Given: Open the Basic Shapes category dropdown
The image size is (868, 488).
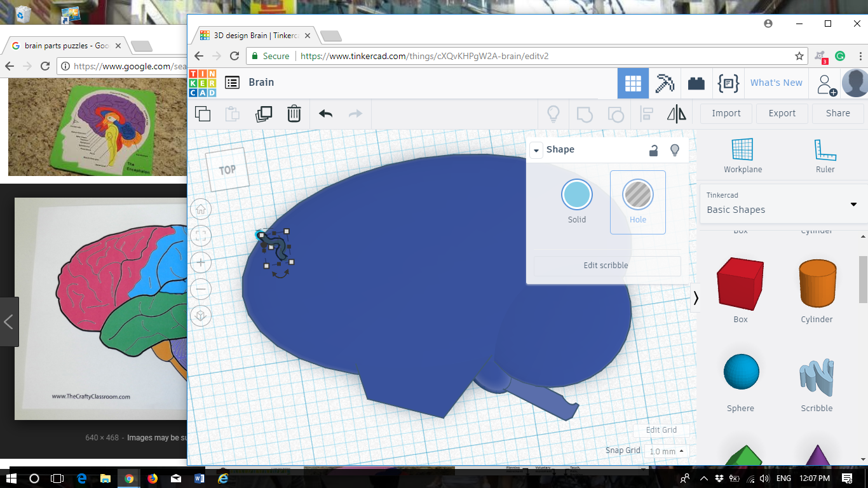Looking at the screenshot, I should 783,204.
